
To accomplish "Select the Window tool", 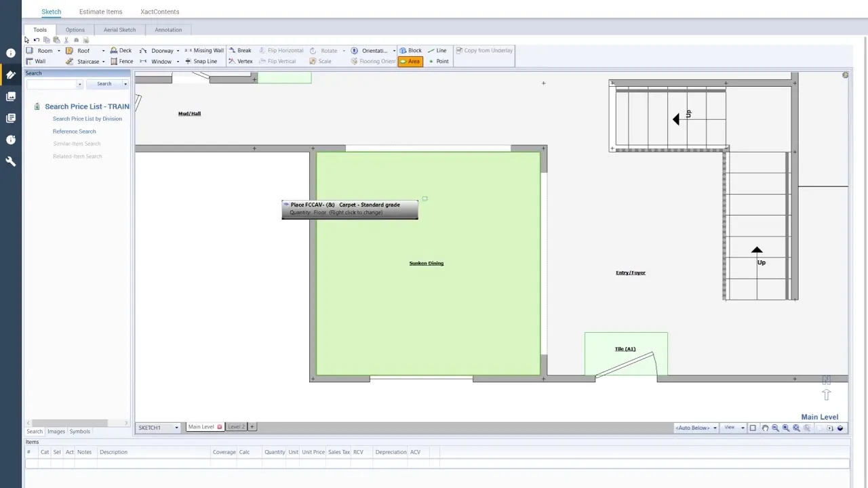I will (155, 62).
